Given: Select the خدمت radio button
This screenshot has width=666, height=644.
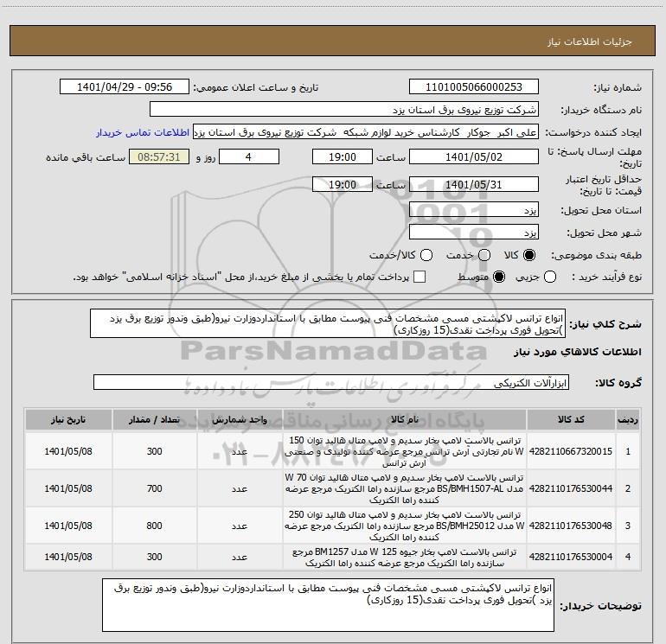Looking at the screenshot, I should click(484, 255).
